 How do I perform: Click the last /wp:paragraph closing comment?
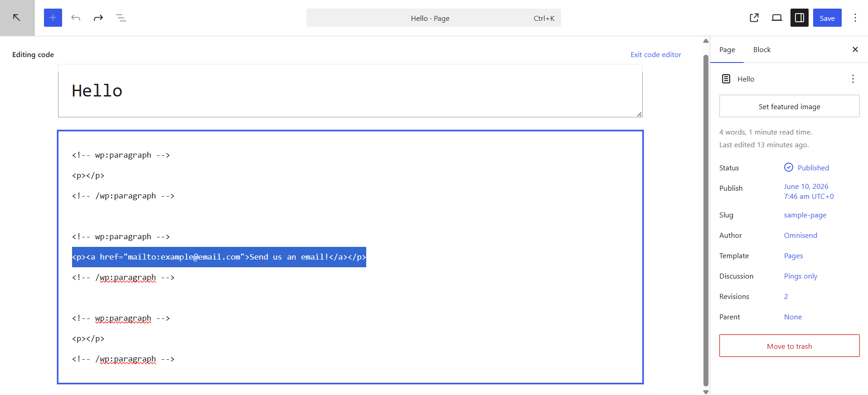click(123, 359)
